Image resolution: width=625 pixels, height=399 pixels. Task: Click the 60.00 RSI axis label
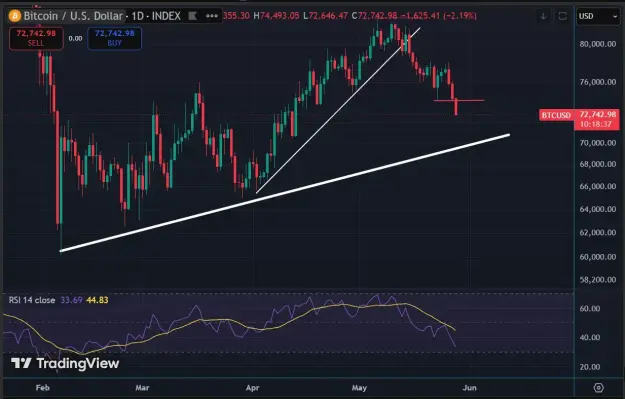(590, 309)
